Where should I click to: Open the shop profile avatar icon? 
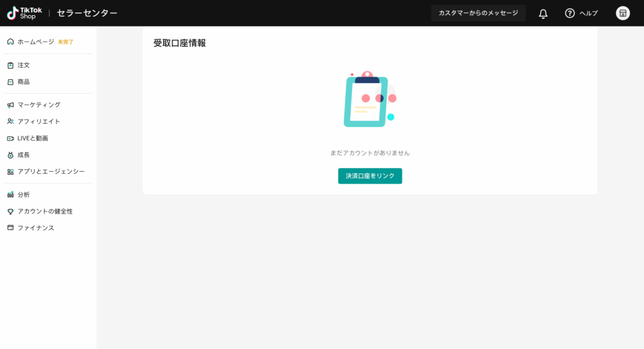coord(623,13)
